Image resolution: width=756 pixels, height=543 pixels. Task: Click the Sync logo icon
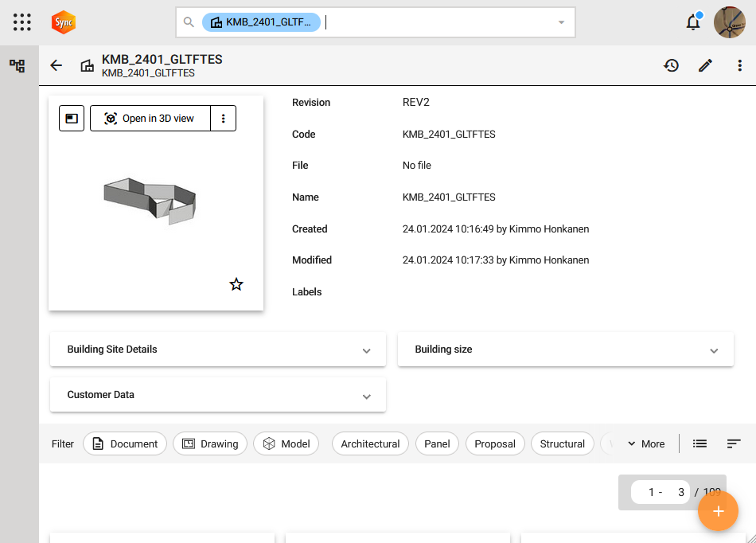pos(63,22)
